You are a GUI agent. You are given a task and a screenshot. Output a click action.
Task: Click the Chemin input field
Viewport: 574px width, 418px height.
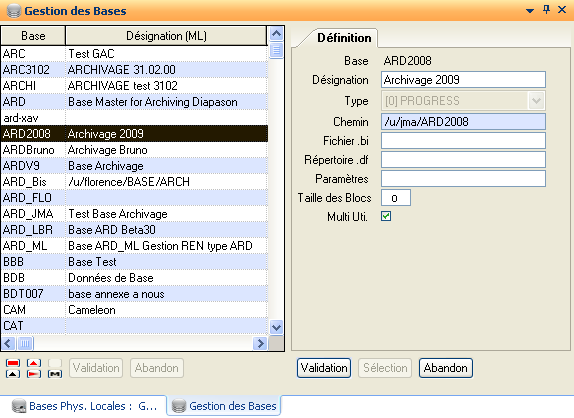463,122
